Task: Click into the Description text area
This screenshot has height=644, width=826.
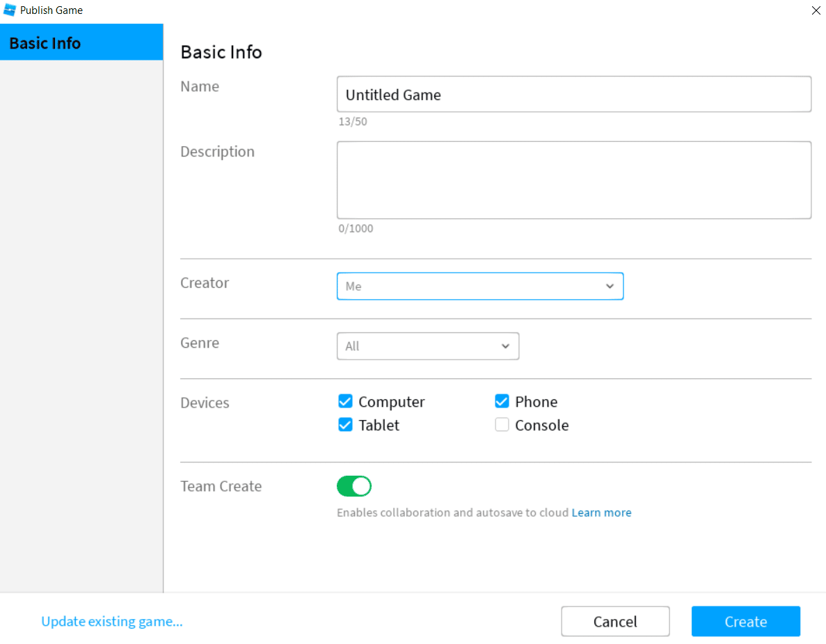Action: coord(573,180)
